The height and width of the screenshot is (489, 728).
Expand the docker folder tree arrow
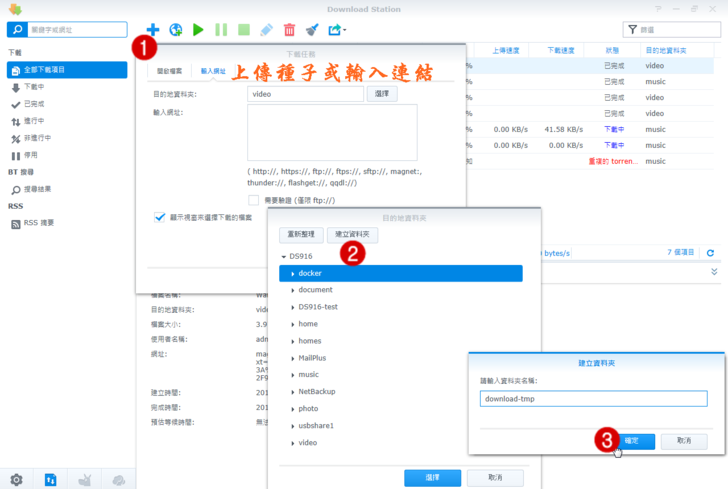[x=292, y=273]
